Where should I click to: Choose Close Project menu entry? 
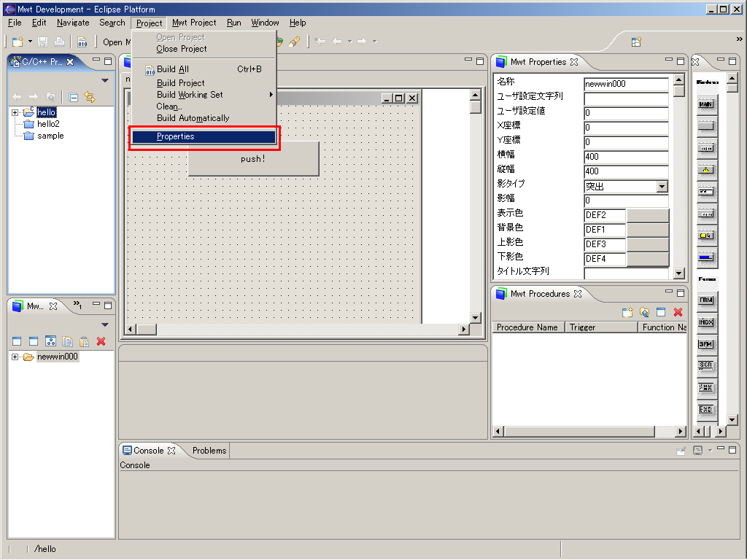(x=204, y=49)
